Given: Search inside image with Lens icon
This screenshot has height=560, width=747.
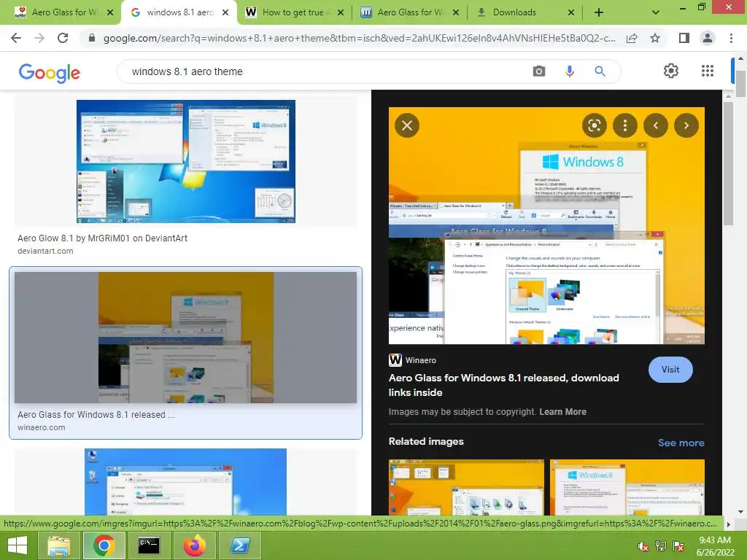Looking at the screenshot, I should (x=594, y=125).
